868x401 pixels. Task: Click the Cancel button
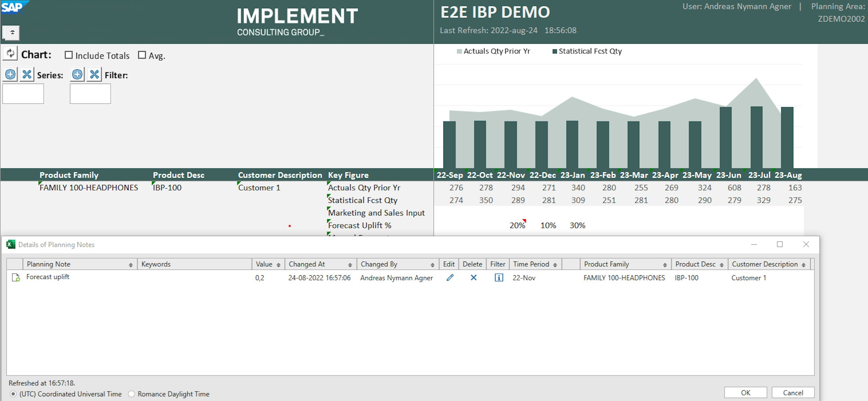[793, 393]
